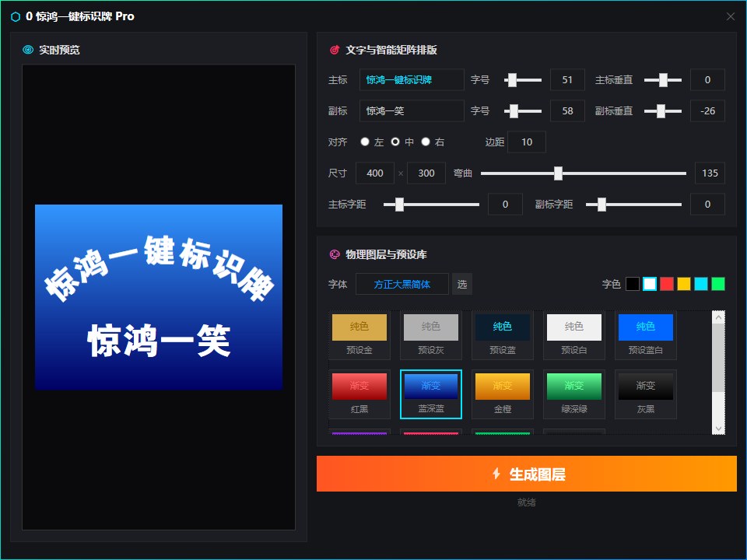Click the text layout target icon

coord(335,50)
